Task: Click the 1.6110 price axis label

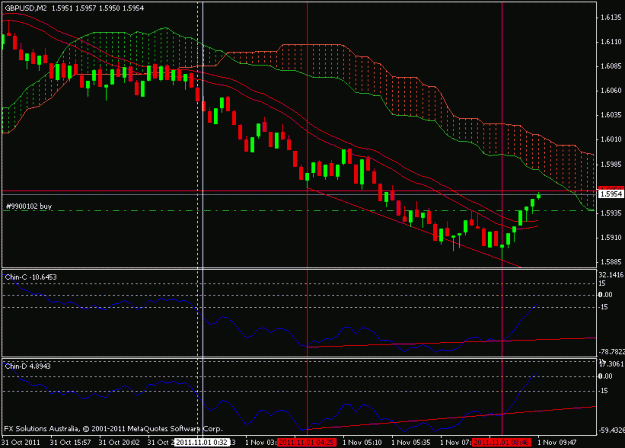Action: pyautogui.click(x=611, y=42)
